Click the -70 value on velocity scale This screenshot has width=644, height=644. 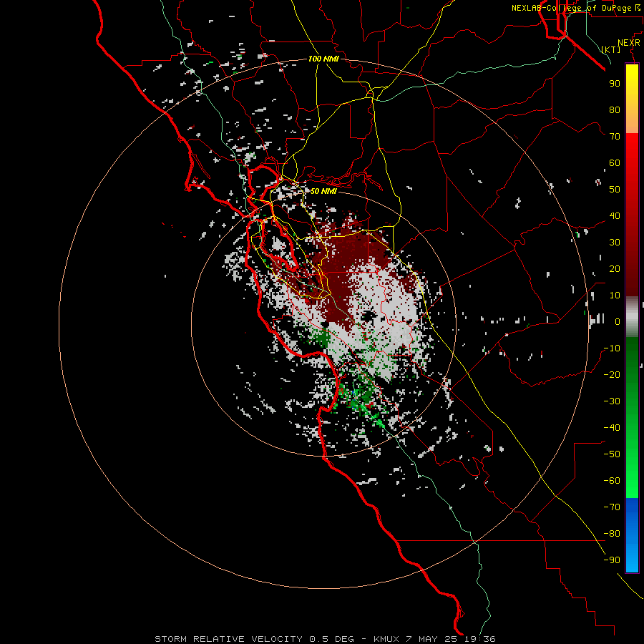coord(612,507)
